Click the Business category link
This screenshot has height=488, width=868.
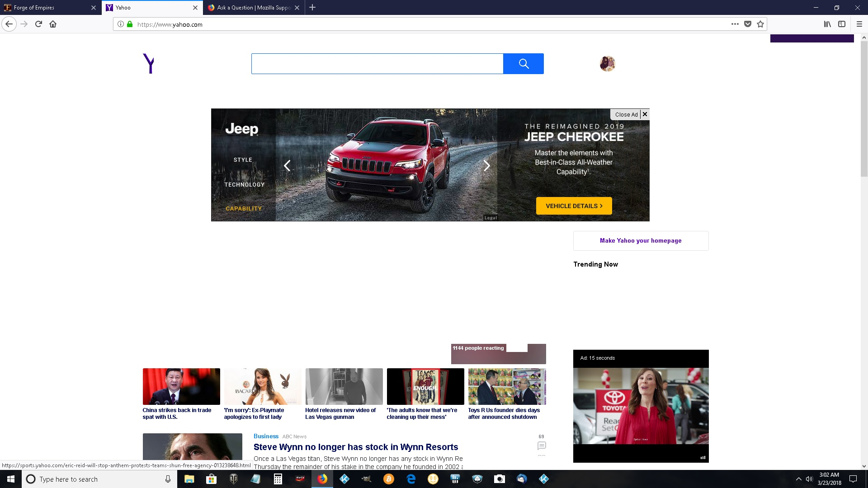pos(266,436)
